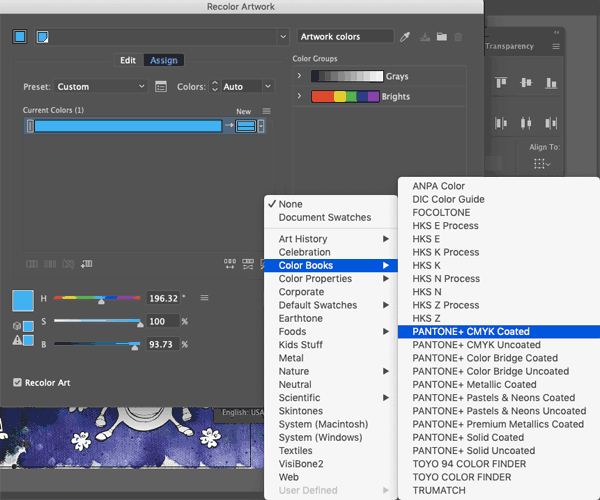Select TRUMATCH color book

pyautogui.click(x=499, y=490)
